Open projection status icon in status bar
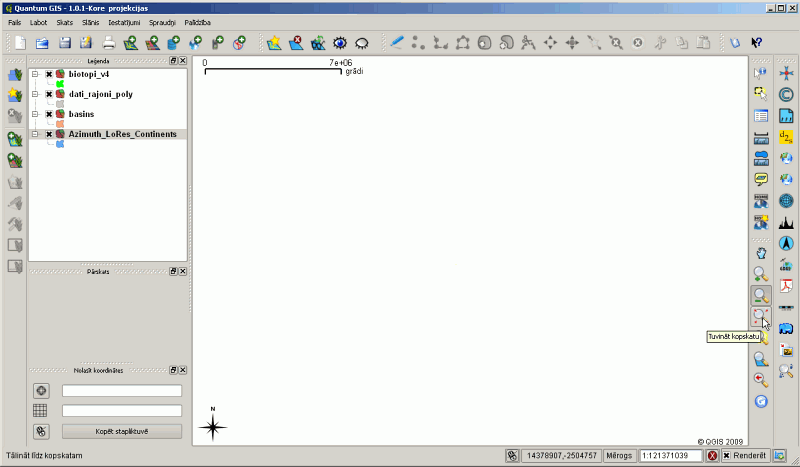 click(779, 455)
